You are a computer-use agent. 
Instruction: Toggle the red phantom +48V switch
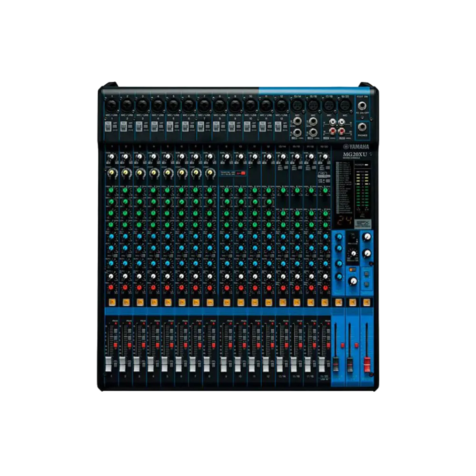click(x=243, y=173)
